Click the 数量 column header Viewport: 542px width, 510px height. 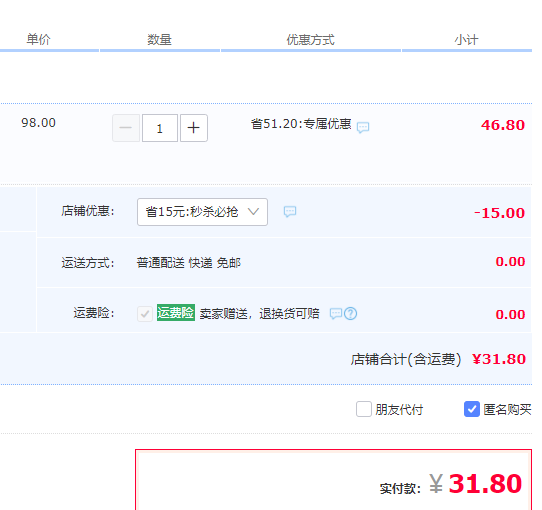pos(159,39)
